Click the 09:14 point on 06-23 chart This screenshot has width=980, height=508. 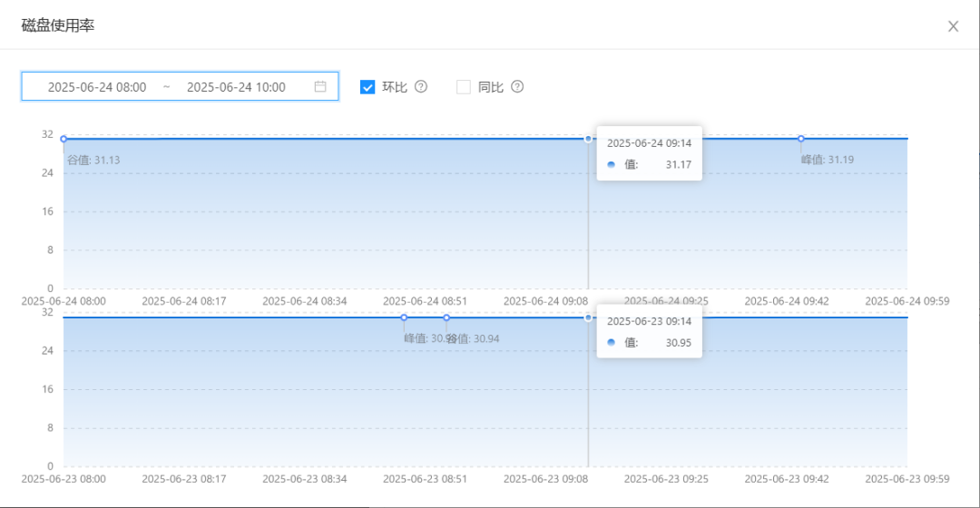[588, 317]
